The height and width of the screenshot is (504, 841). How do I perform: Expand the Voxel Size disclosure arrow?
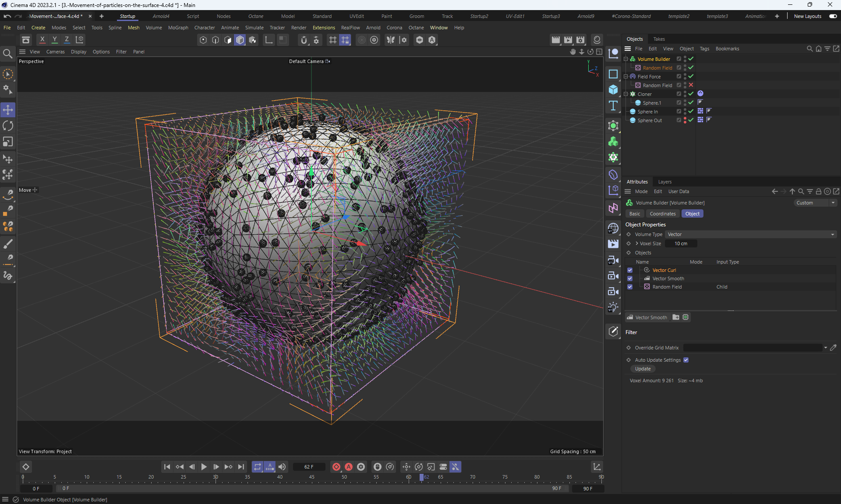click(x=636, y=243)
